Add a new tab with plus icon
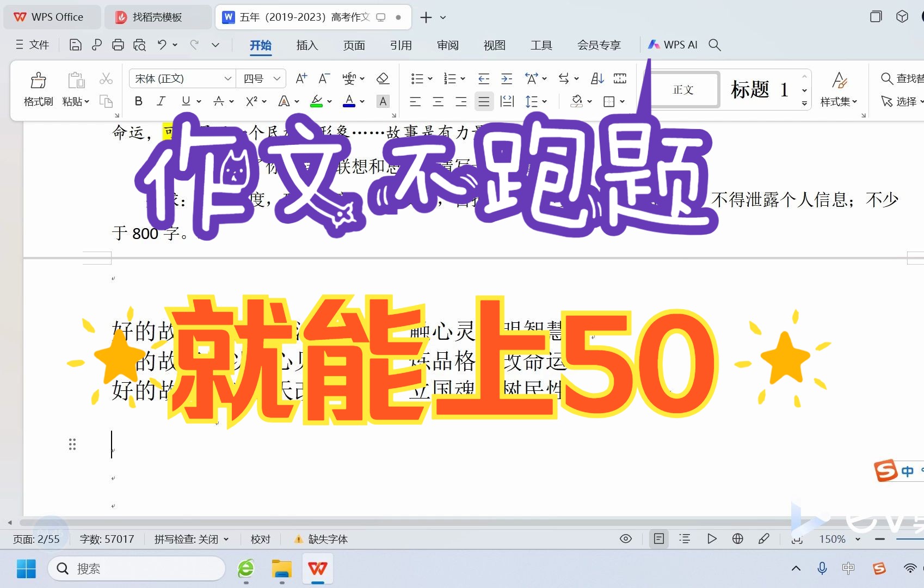924x588 pixels. coord(426,17)
